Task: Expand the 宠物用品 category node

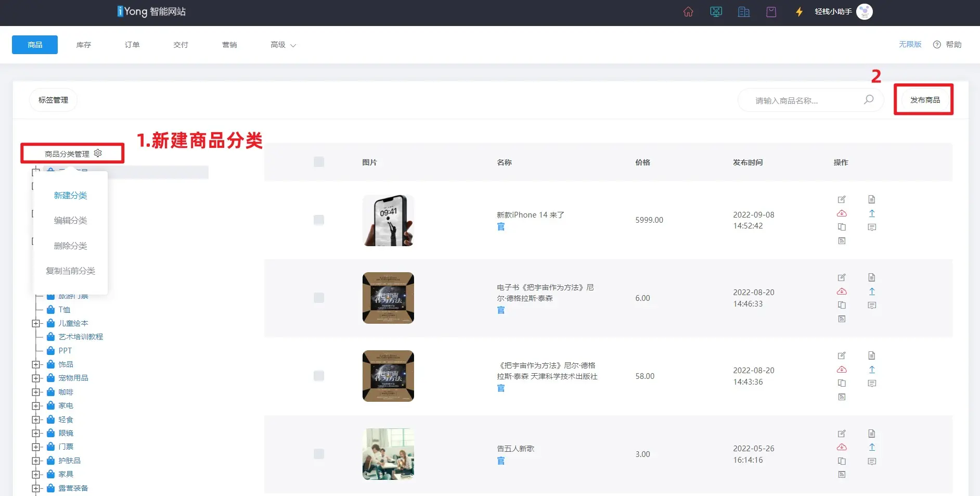Action: (36, 378)
